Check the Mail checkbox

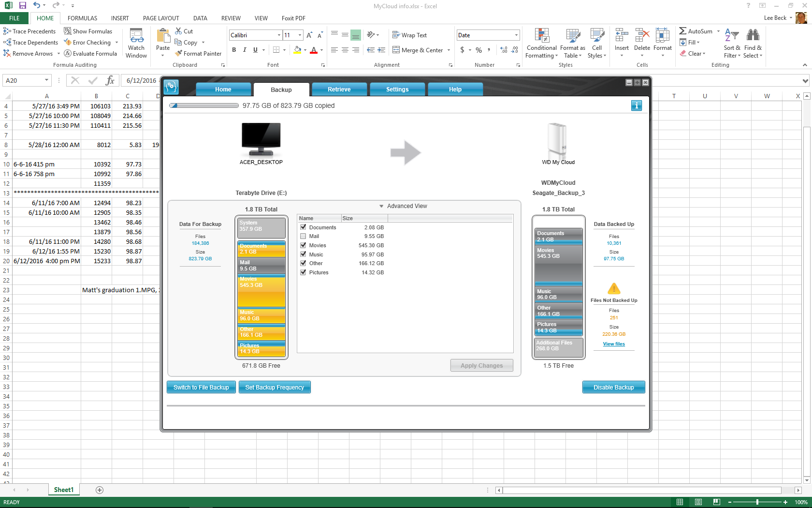(303, 236)
